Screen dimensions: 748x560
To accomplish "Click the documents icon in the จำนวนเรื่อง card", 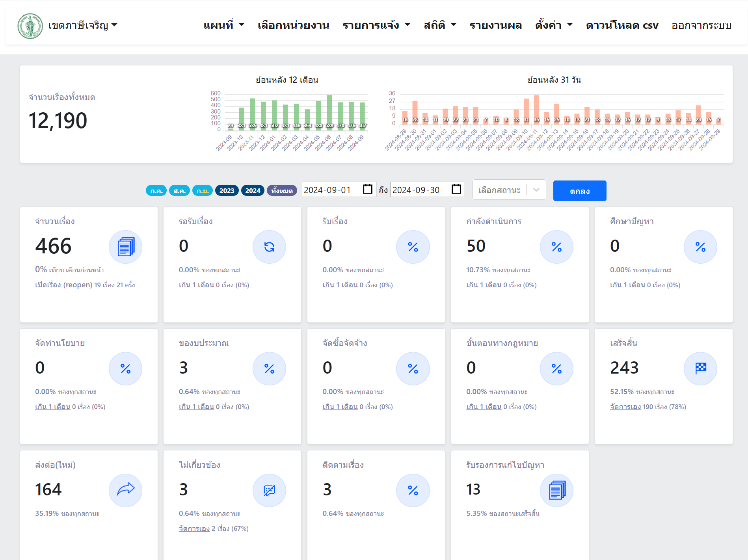I will (125, 247).
